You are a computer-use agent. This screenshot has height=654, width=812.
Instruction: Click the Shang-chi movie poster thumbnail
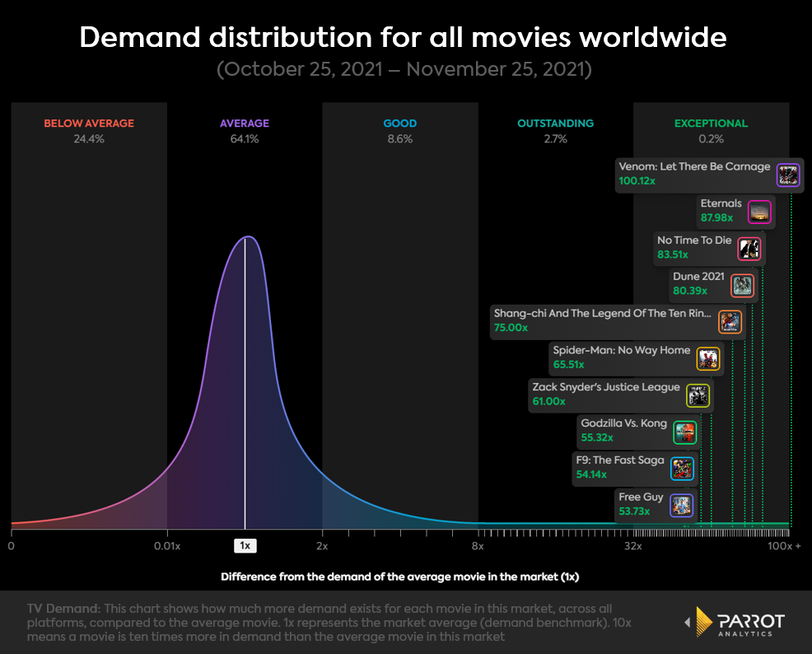730,322
